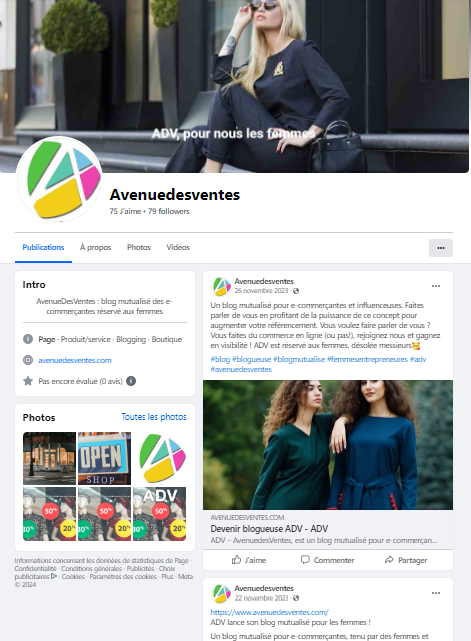Click info icon beside Pas encore évalué
471x641 pixels.
pos(131,381)
